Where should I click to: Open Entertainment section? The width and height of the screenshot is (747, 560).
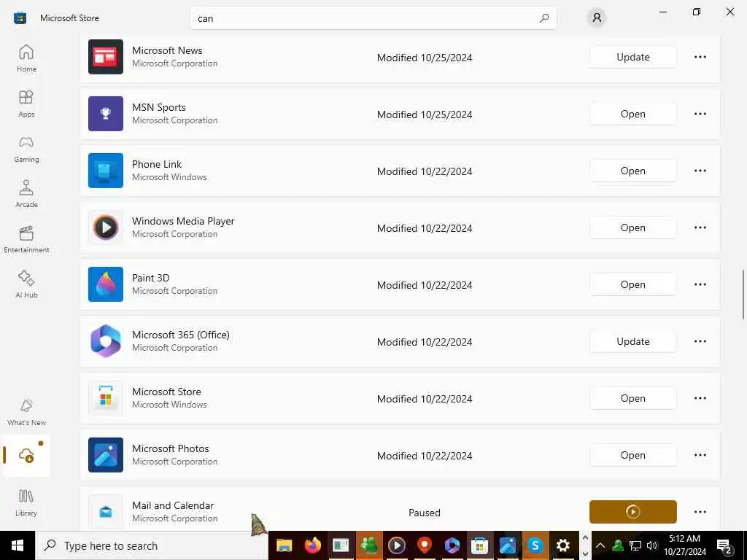(26, 239)
